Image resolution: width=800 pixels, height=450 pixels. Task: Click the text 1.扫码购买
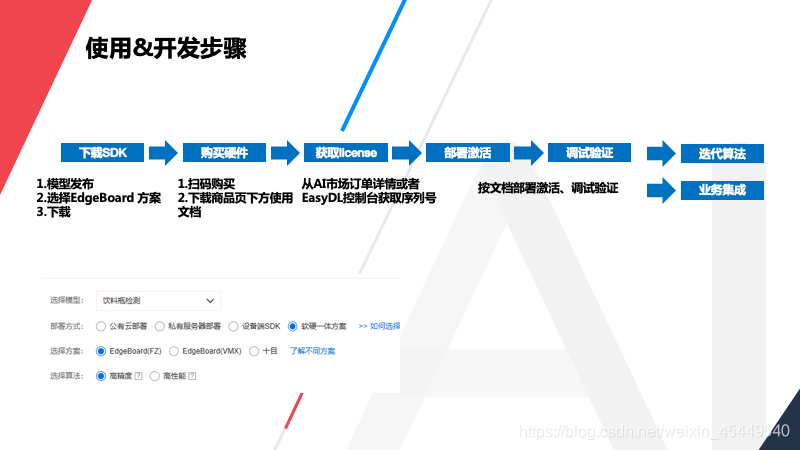point(206,184)
